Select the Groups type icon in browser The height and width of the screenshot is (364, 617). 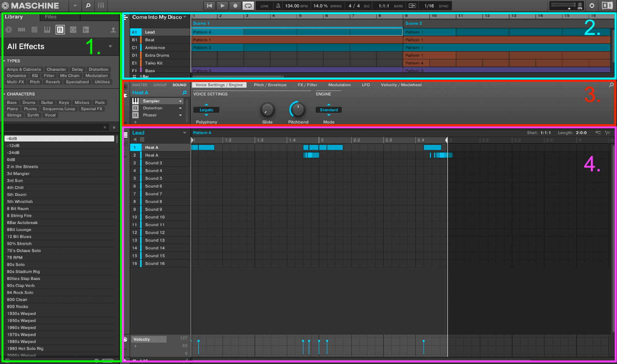coord(22,30)
